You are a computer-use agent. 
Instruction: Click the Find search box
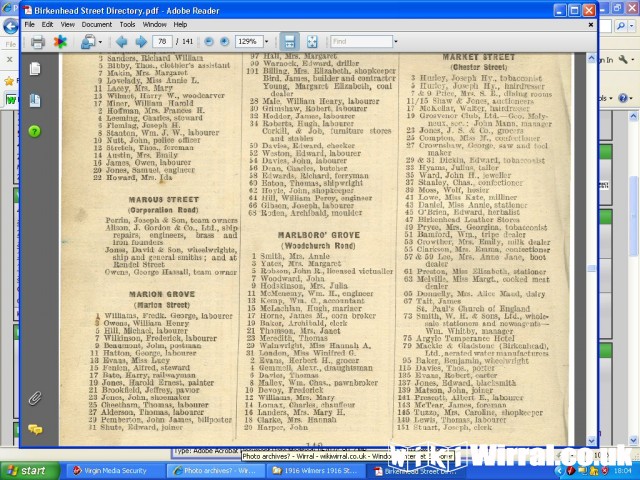(361, 42)
